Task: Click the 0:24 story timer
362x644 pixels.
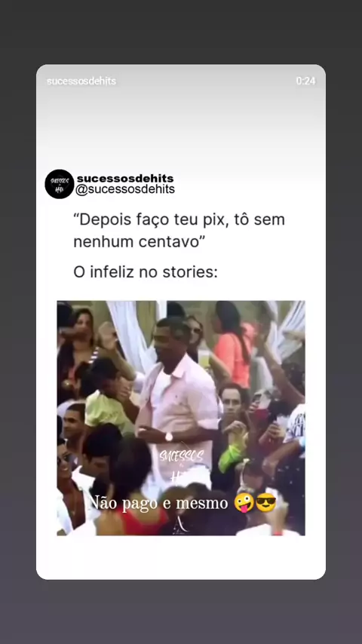Action: [305, 81]
